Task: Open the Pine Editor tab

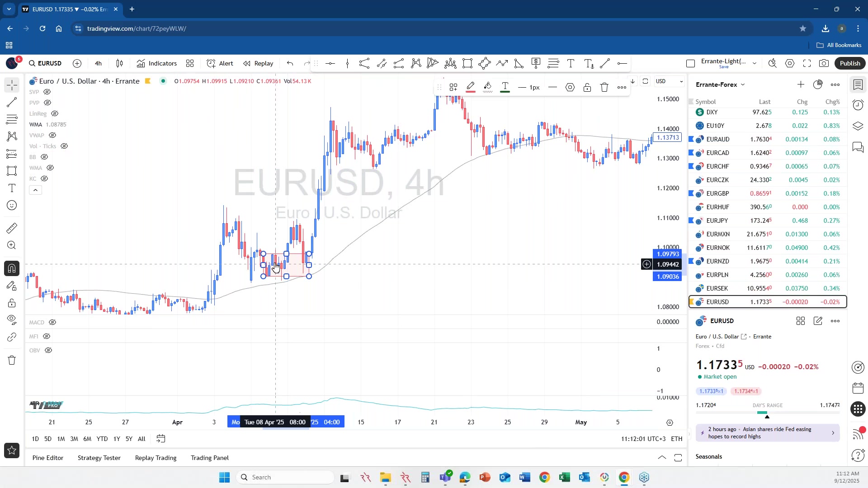Action: click(48, 458)
